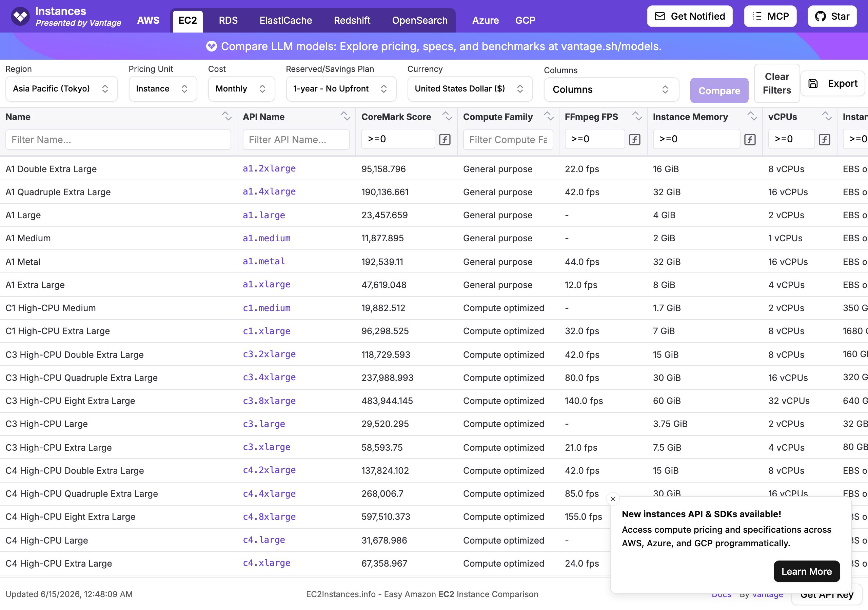Open the a1.2xlarge instance link
Image resolution: width=868 pixels, height=610 pixels.
(x=269, y=168)
